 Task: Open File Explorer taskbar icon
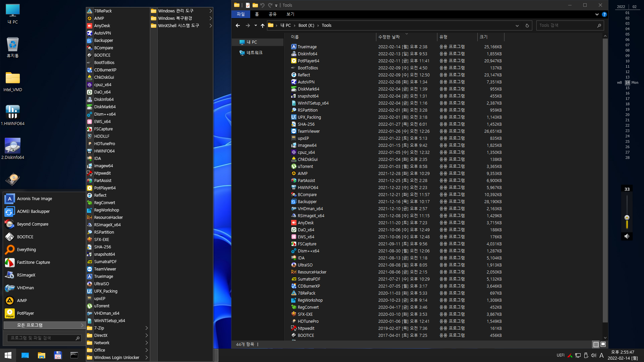[42, 355]
